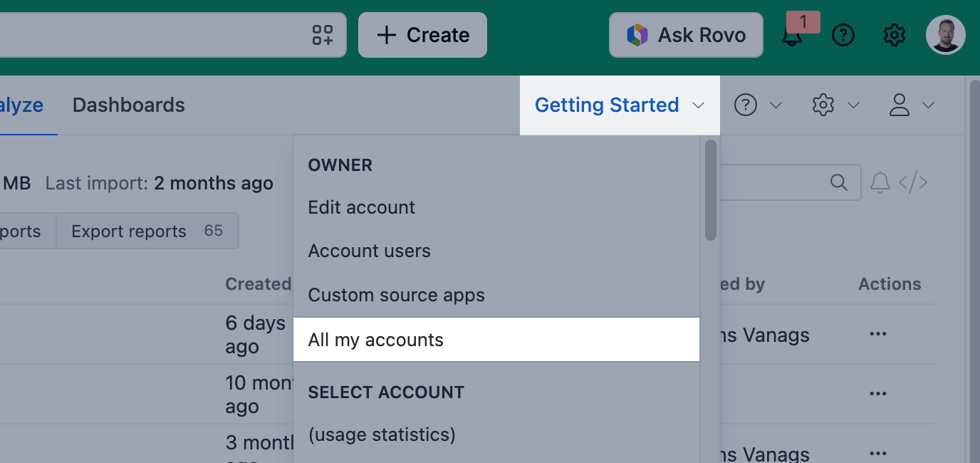Click the page vertical scrollbar
980x463 pixels.
975,271
